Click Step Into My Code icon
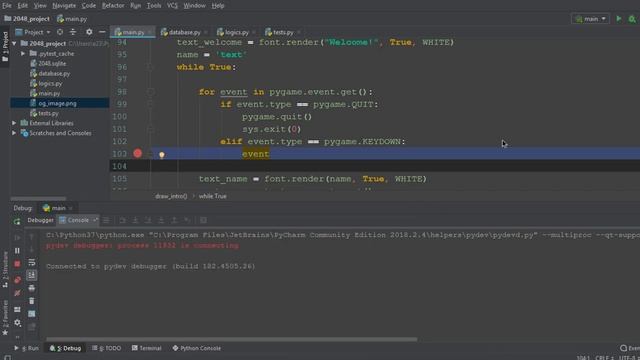Image resolution: width=640 pixels, height=360 pixels. click(x=148, y=220)
